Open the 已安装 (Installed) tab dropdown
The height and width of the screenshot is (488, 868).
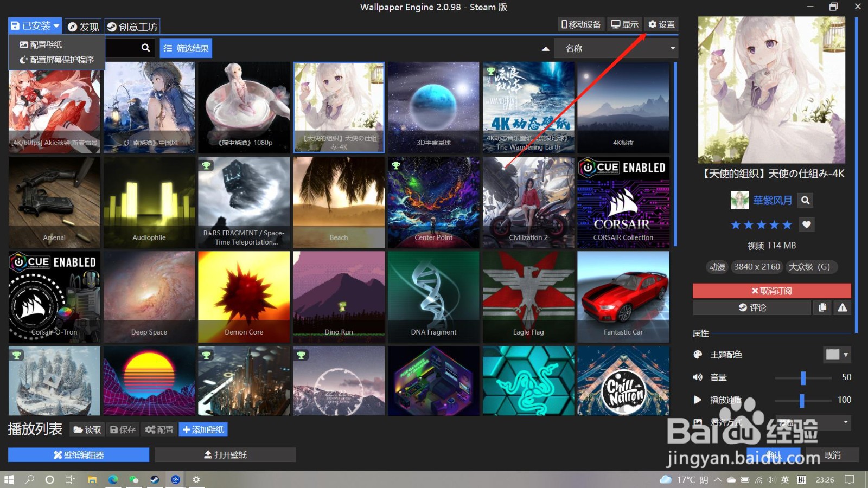point(35,26)
